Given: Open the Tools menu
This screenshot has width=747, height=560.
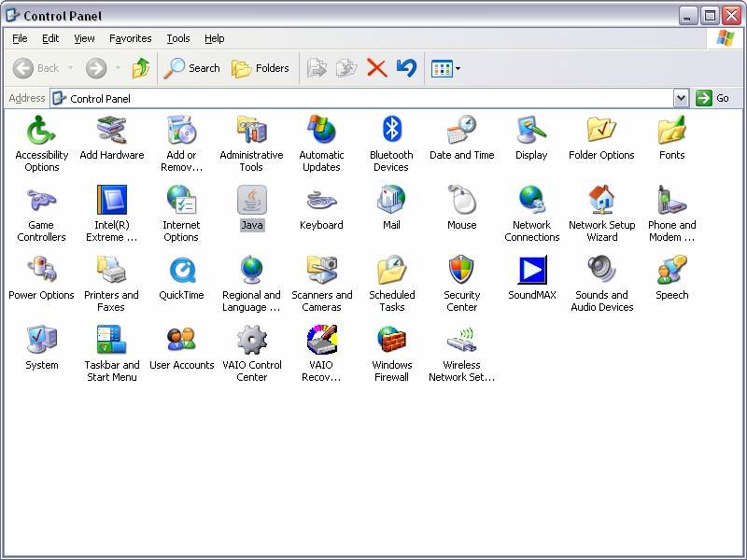Looking at the screenshot, I should pyautogui.click(x=177, y=38).
